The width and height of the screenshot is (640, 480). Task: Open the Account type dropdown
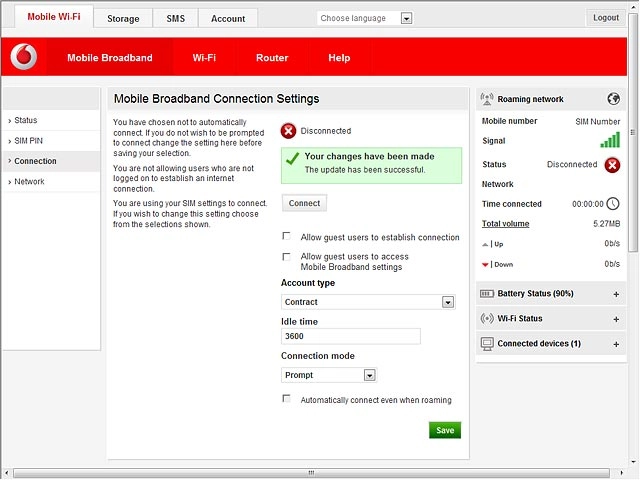pyautogui.click(x=368, y=302)
